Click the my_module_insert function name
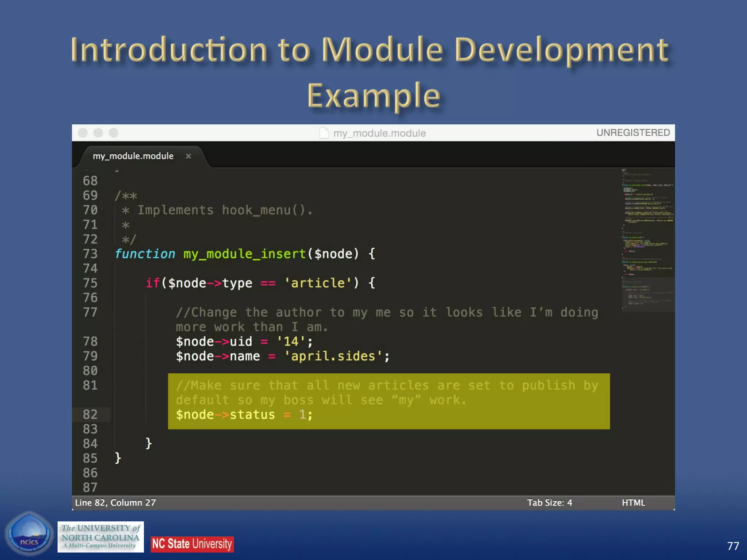 click(x=244, y=254)
